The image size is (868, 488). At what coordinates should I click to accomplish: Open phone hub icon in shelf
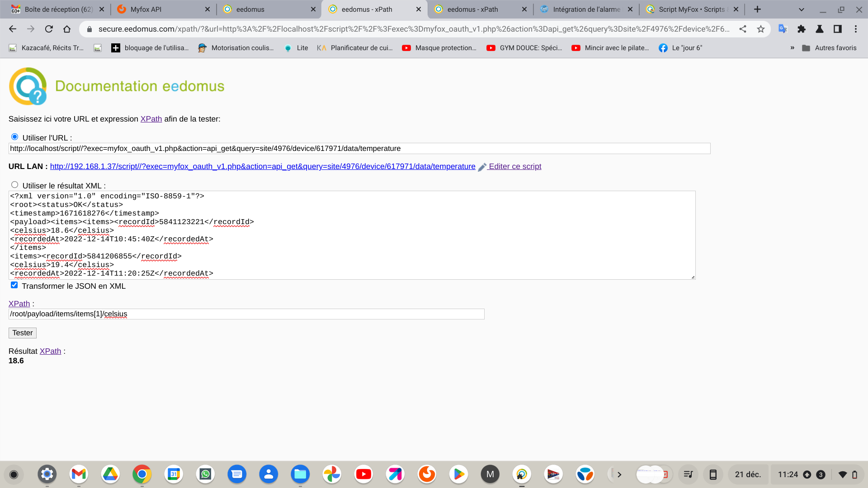pyautogui.click(x=713, y=474)
